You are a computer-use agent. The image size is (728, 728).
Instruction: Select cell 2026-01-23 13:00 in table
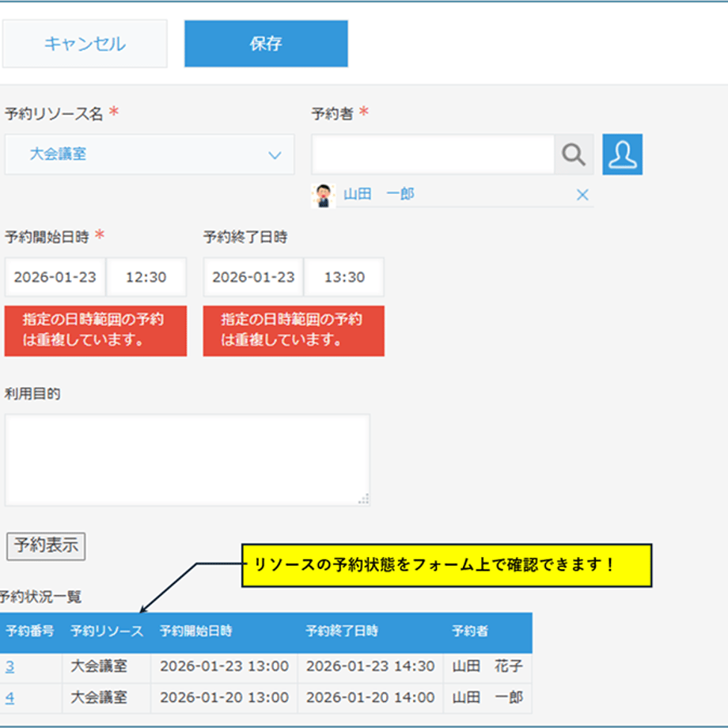coord(224,667)
